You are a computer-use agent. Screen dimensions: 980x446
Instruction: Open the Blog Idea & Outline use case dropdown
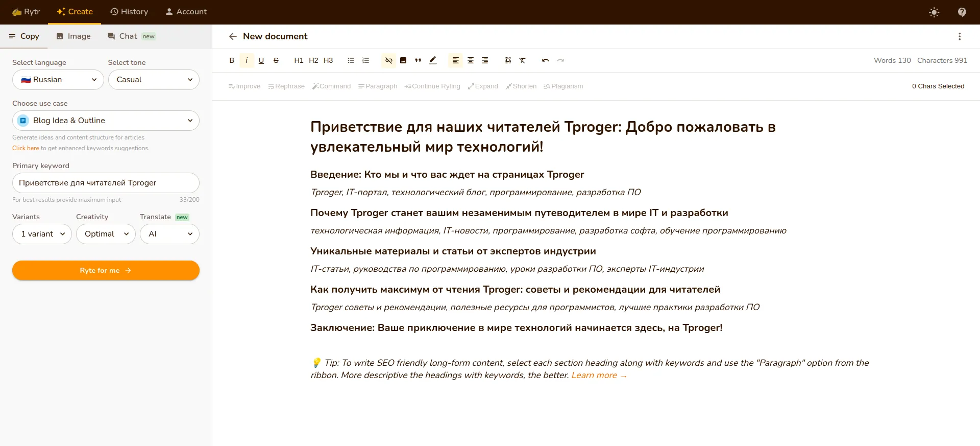click(x=106, y=121)
